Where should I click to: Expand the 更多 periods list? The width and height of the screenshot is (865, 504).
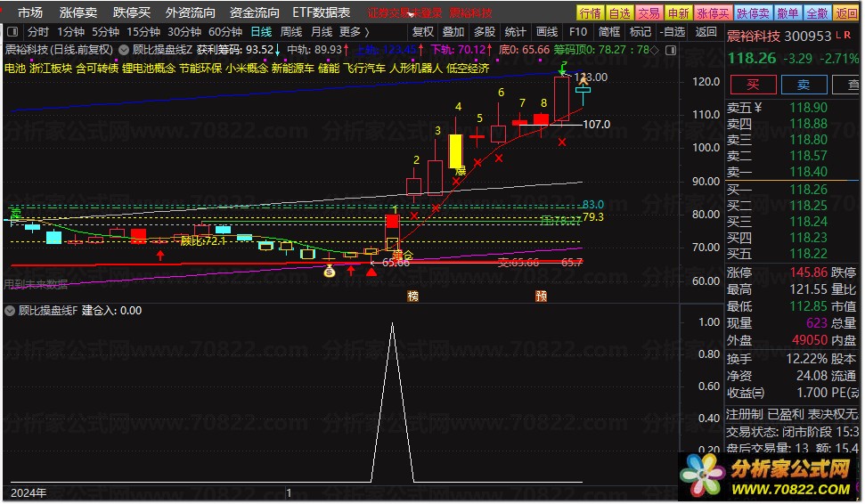point(355,32)
